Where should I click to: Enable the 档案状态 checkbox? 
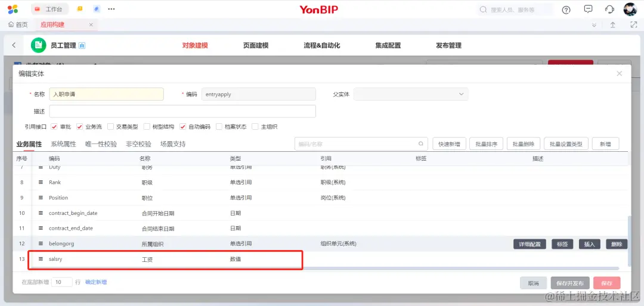point(219,127)
